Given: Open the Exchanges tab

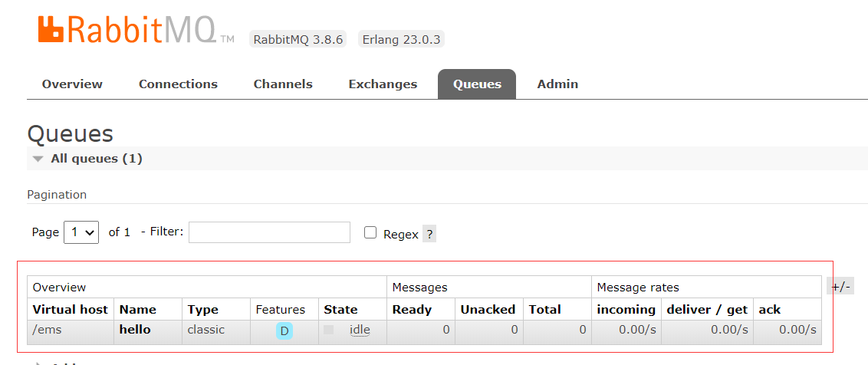Looking at the screenshot, I should (x=383, y=84).
